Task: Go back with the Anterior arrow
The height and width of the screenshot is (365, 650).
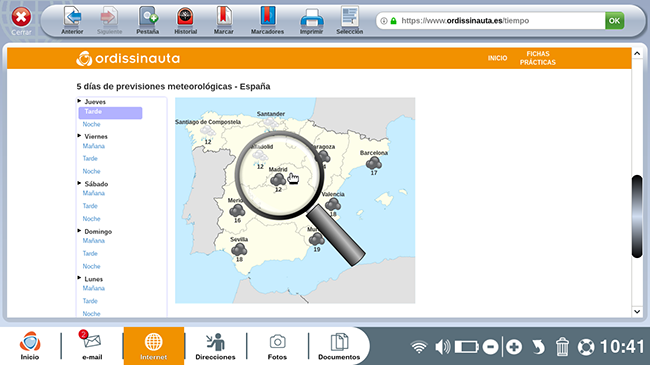Action: point(72,20)
